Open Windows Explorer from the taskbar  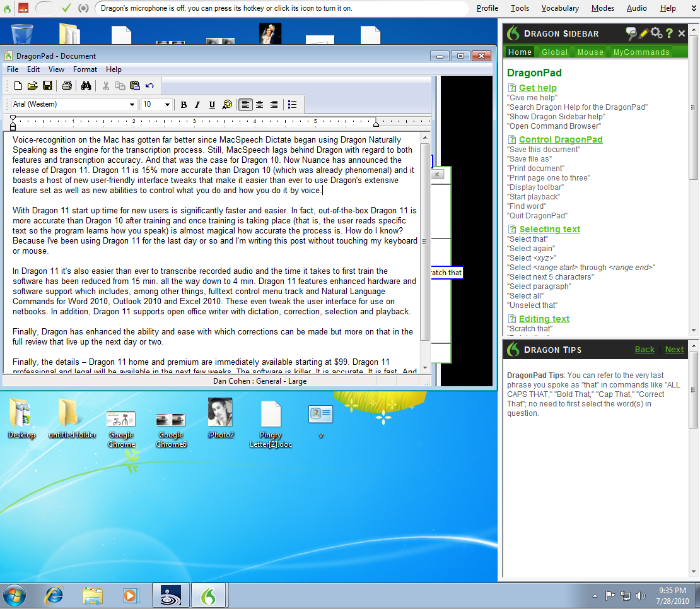(x=93, y=596)
